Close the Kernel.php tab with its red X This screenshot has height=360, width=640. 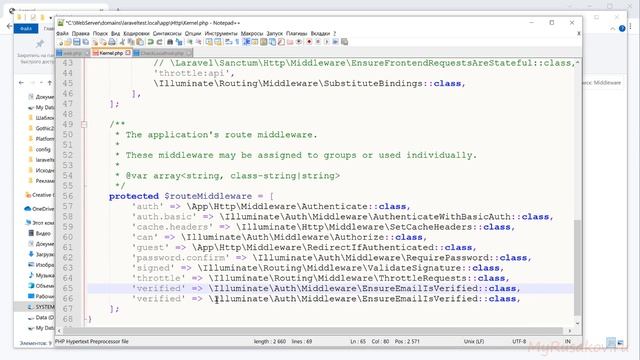[128, 53]
